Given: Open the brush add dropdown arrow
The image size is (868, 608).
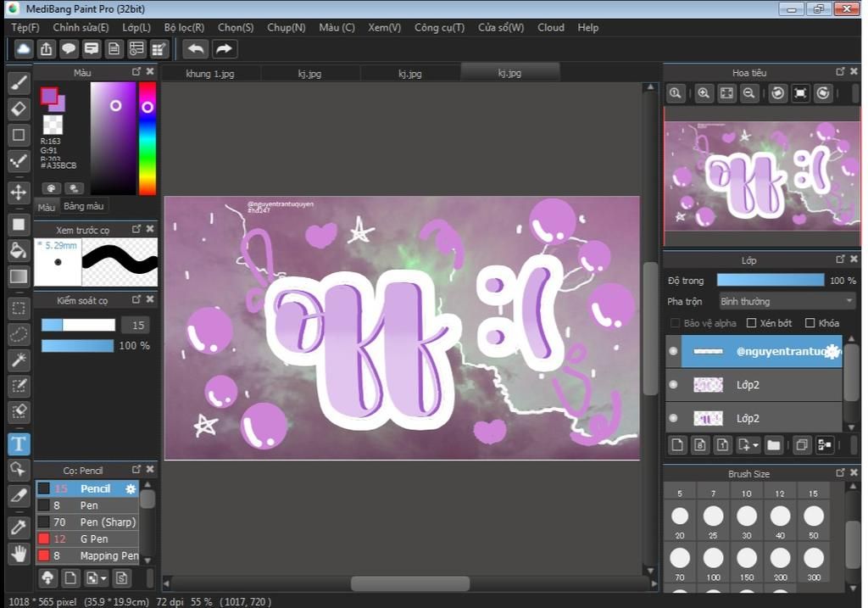Looking at the screenshot, I should coord(103,579).
